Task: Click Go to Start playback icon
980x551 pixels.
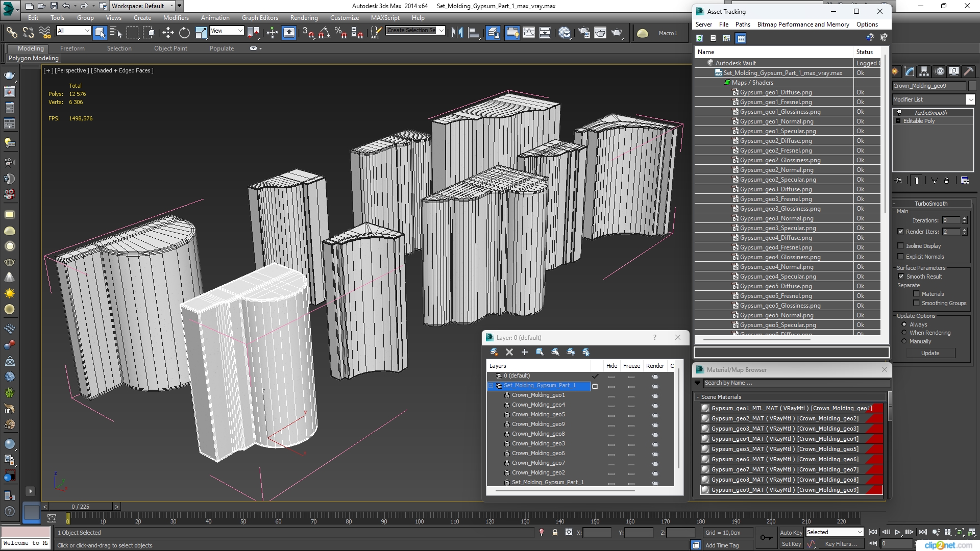Action: [873, 532]
